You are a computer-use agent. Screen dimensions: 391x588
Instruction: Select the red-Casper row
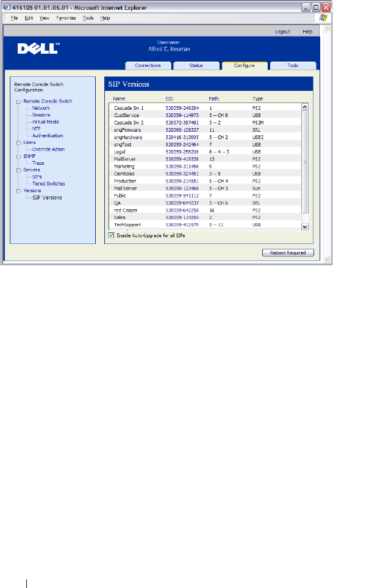pos(205,210)
